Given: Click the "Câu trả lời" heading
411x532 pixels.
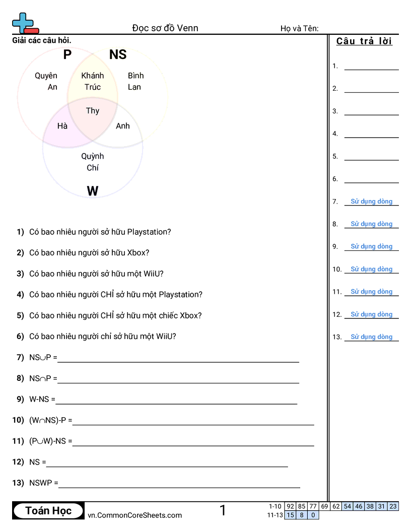Looking at the screenshot, I should 364,41.
